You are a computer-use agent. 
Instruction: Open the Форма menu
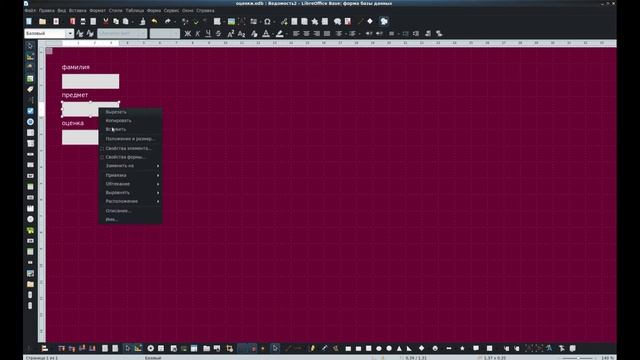click(154, 11)
